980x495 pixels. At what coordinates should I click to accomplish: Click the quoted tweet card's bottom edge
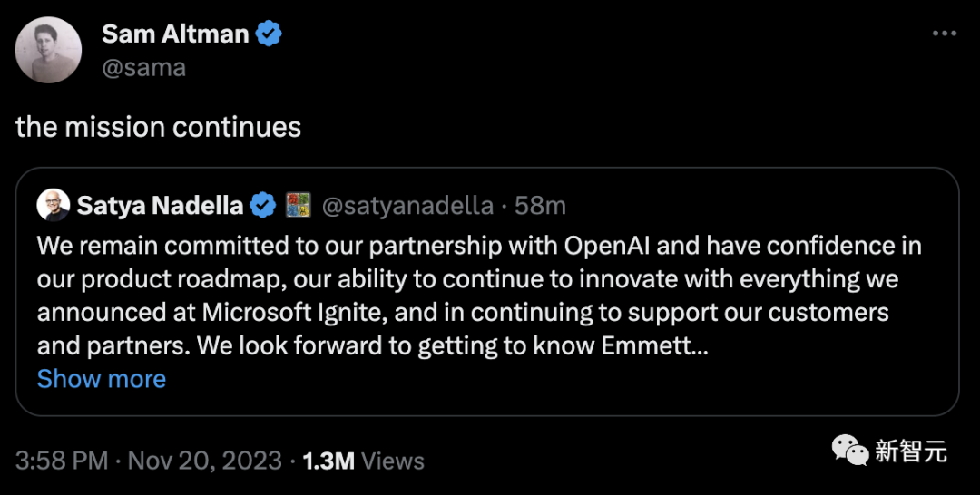(487, 415)
